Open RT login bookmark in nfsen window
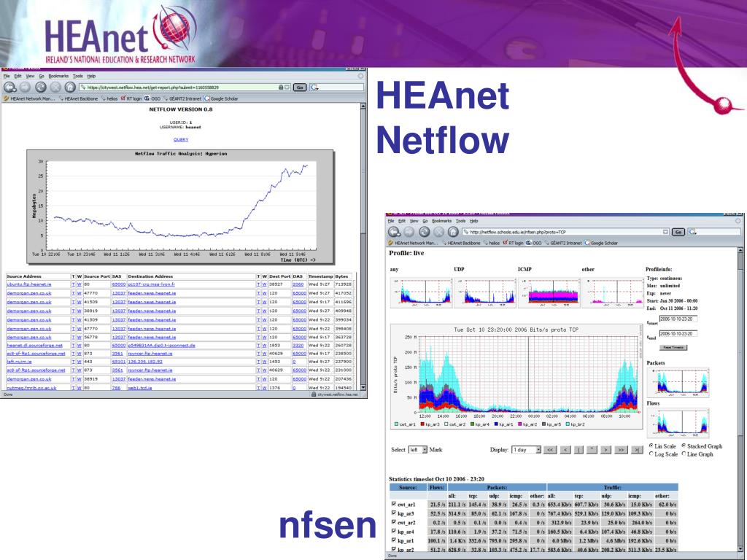Screen dimensions: 747x560 514,243
